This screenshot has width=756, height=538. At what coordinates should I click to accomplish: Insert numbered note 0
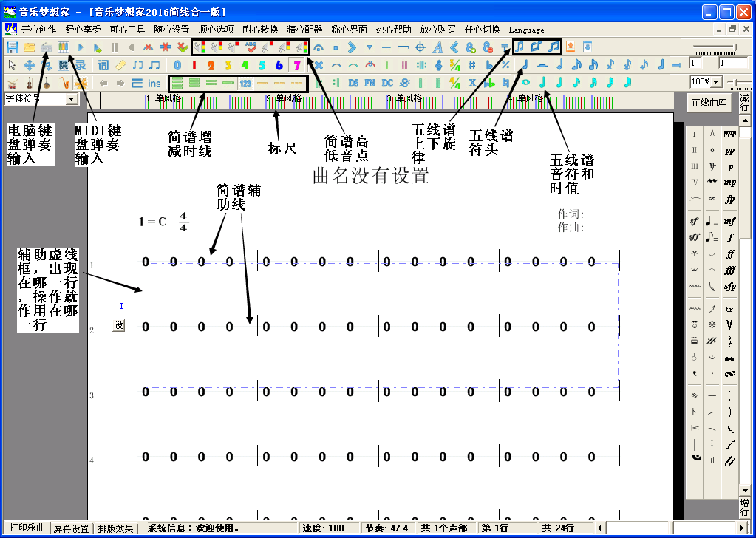[177, 64]
